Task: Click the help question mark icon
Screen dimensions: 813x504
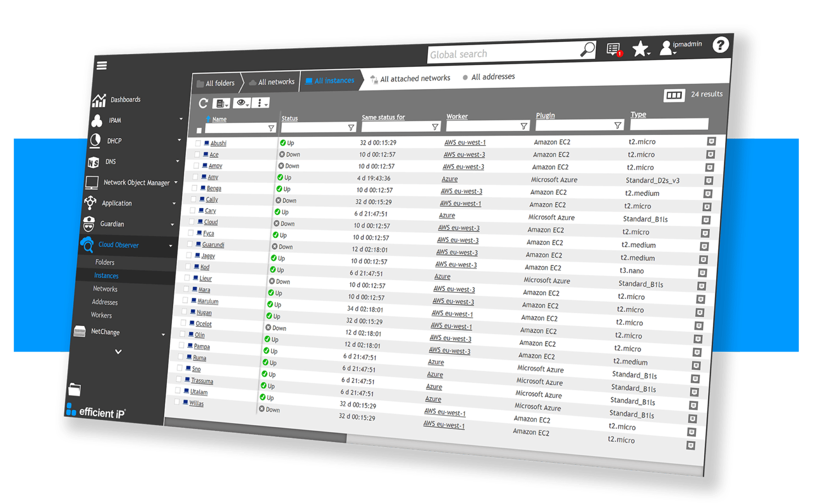Action: click(x=720, y=45)
